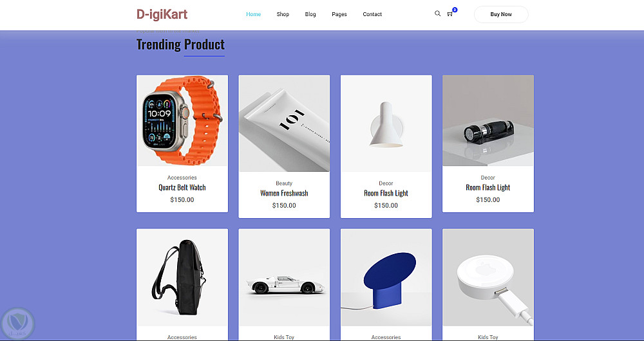Go to the Home menu item
The image size is (644, 341).
click(x=253, y=14)
